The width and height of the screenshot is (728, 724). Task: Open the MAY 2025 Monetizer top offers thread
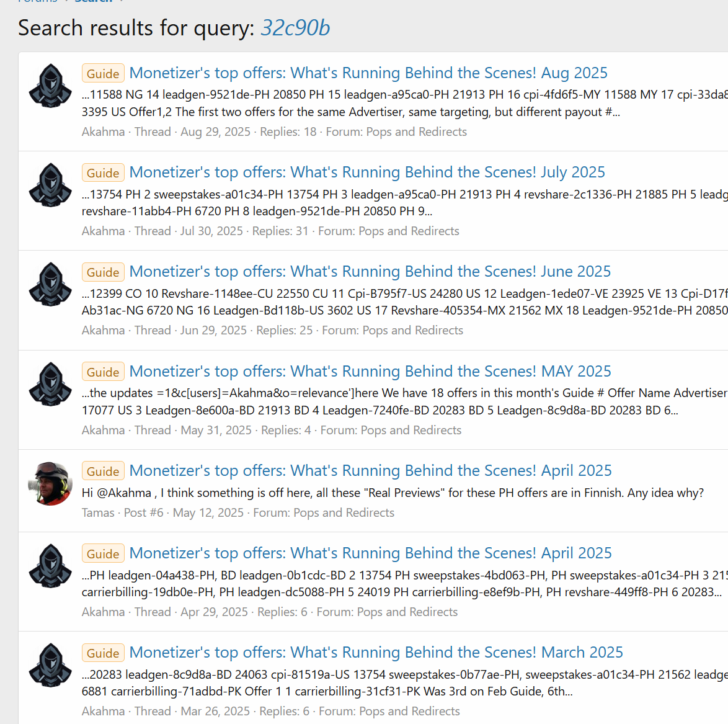coord(370,372)
